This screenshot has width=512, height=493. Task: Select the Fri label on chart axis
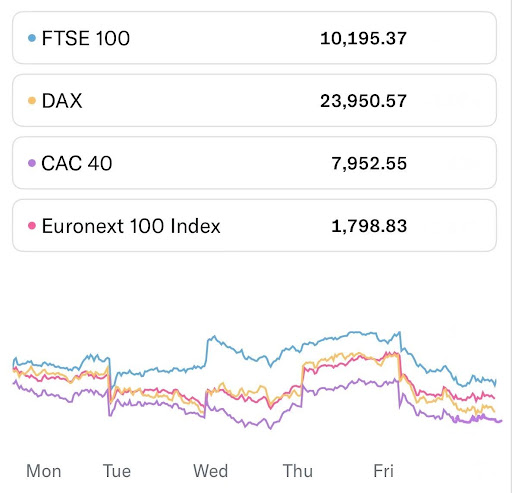(383, 471)
